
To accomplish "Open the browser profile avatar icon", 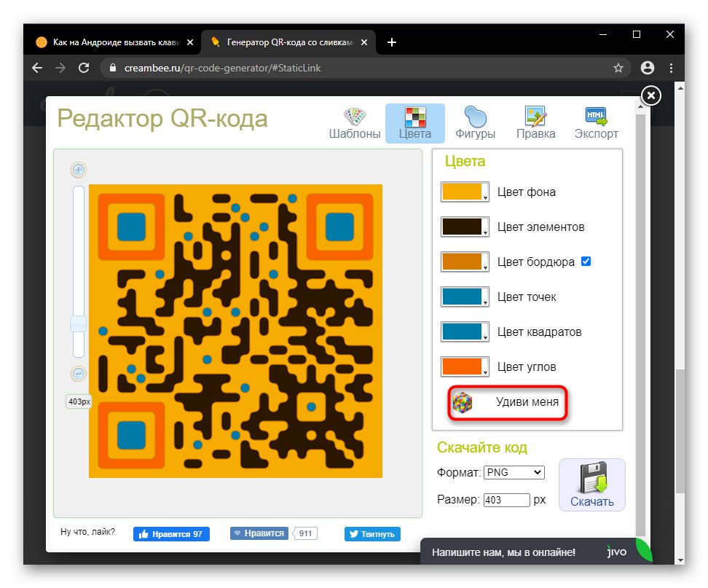I will coord(648,68).
